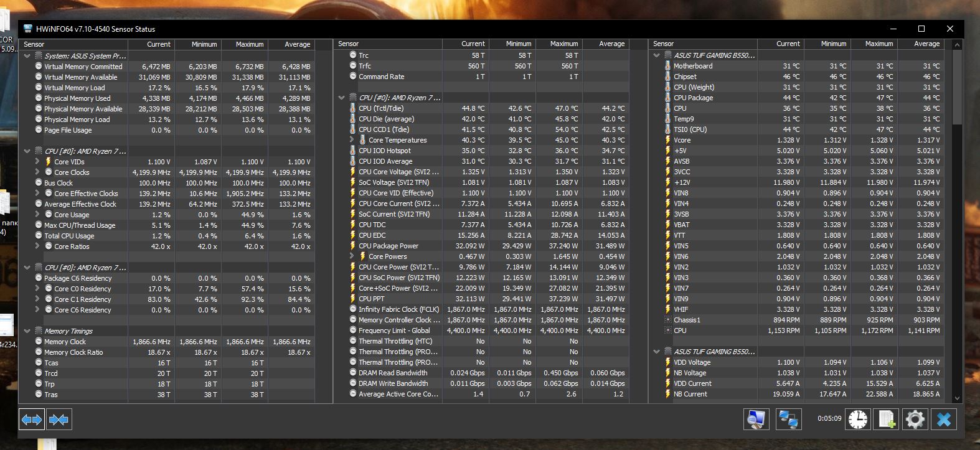Expand the Core VIDs subtree
Viewport: 980px width, 450px height.
(x=38, y=162)
